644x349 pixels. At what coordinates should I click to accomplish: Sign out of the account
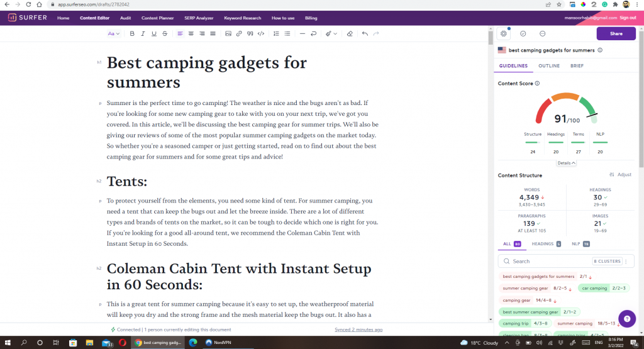tap(628, 18)
